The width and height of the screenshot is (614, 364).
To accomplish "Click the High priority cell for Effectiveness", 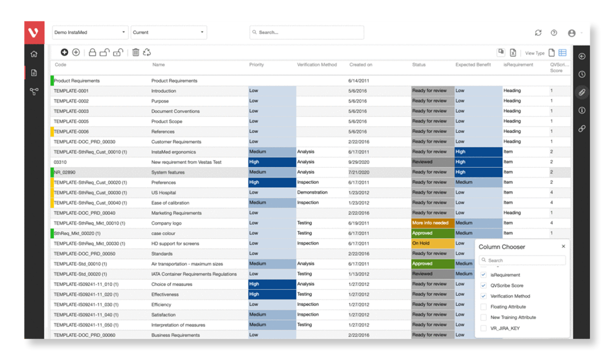I will (272, 294).
